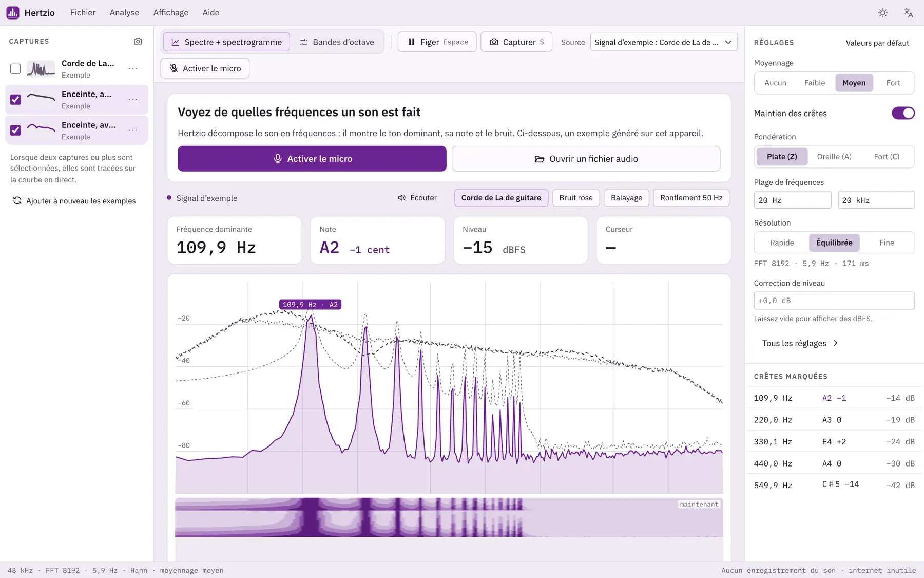This screenshot has width=924, height=578.
Task: Select Fine resolution option
Action: [887, 243]
